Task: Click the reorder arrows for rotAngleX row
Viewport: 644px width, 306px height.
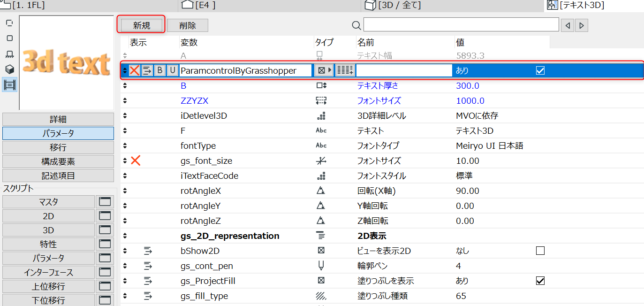Action: pyautogui.click(x=125, y=191)
